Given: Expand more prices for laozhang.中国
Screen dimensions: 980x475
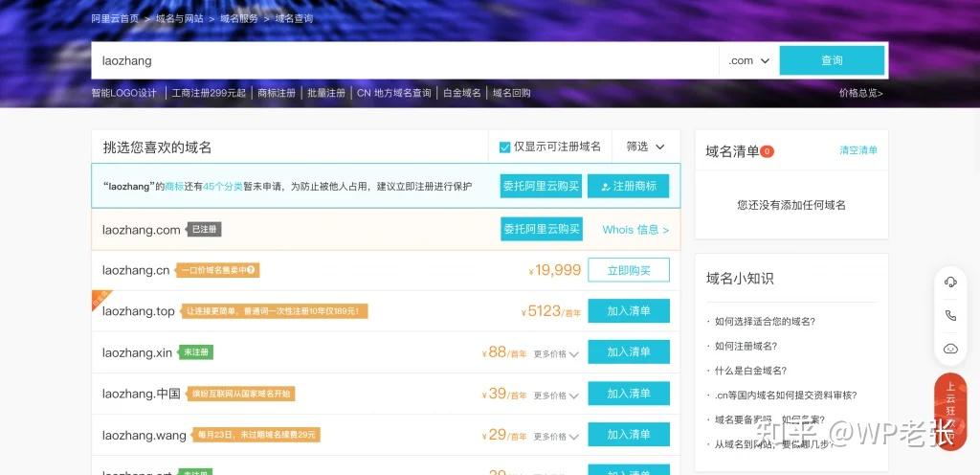Looking at the screenshot, I should click(556, 396).
